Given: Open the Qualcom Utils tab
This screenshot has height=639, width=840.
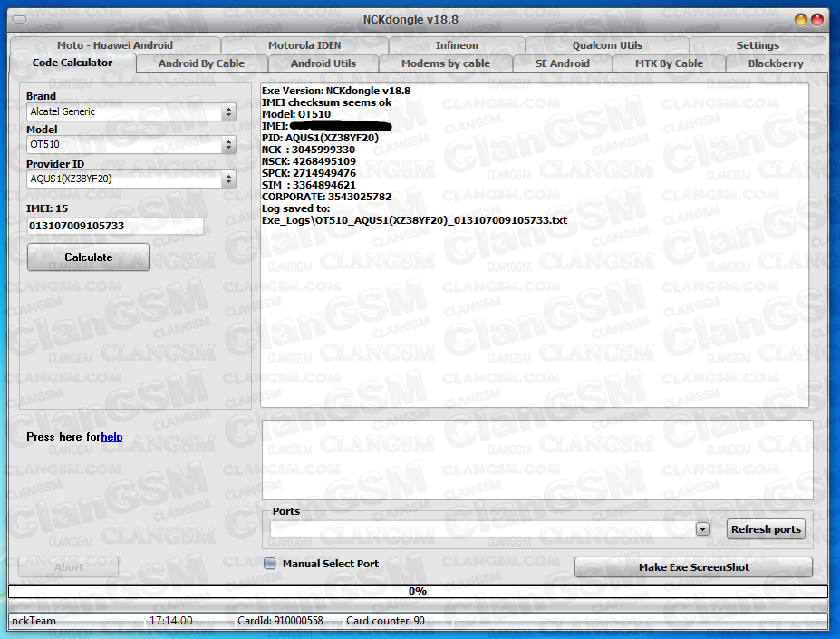Looking at the screenshot, I should [607, 45].
